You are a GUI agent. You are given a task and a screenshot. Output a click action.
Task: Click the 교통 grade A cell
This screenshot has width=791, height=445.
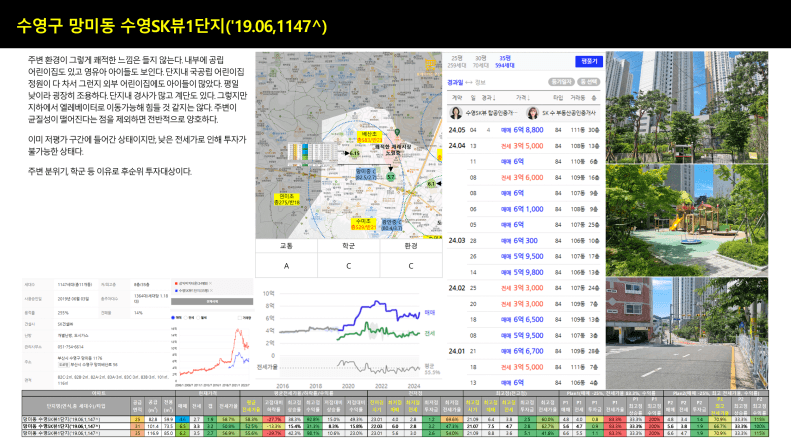[286, 266]
